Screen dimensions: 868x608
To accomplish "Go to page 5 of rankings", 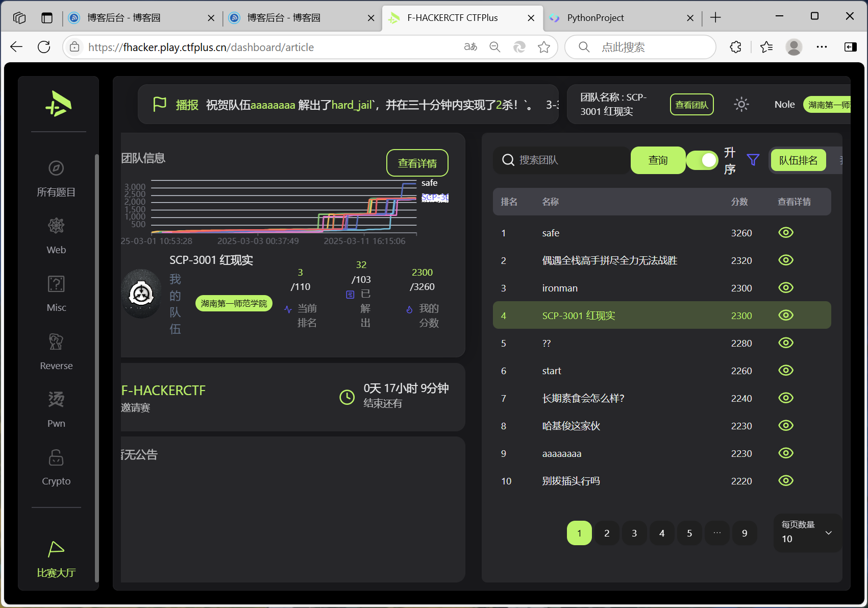I will pyautogui.click(x=689, y=533).
